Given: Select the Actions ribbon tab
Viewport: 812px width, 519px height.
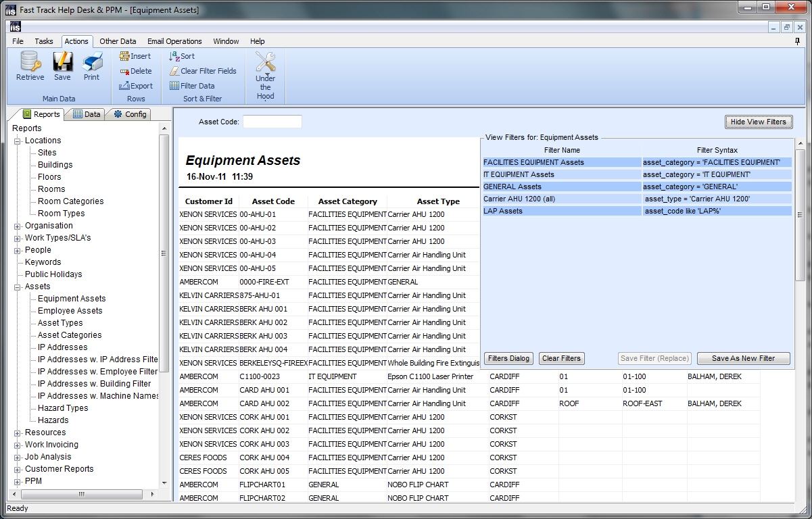Looking at the screenshot, I should click(x=76, y=41).
